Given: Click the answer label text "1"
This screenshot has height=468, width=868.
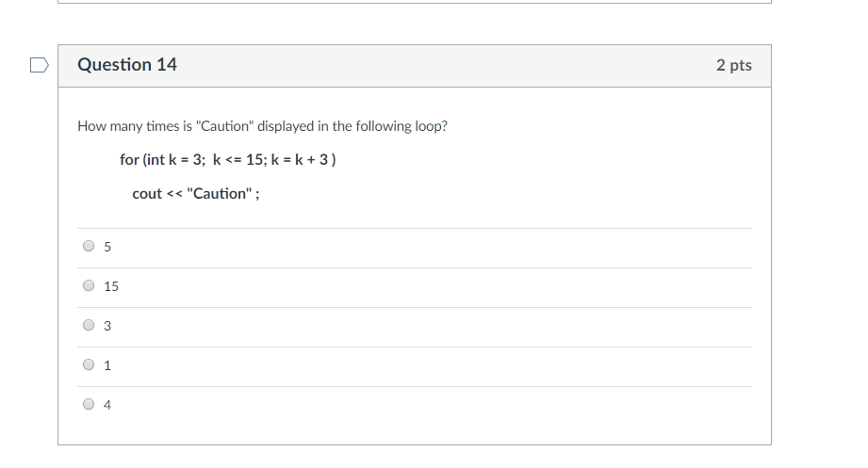Looking at the screenshot, I should 107,366.
